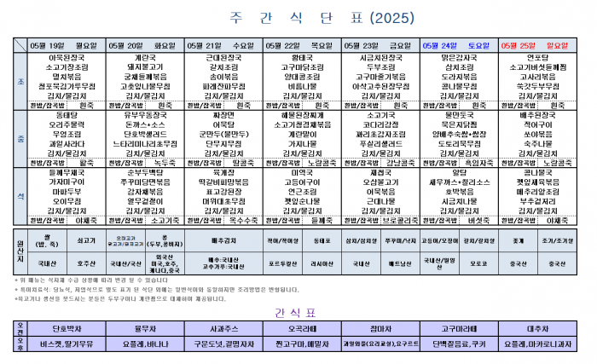
Task: Click the '고구마닭조림' dish
Action: (x=302, y=67)
